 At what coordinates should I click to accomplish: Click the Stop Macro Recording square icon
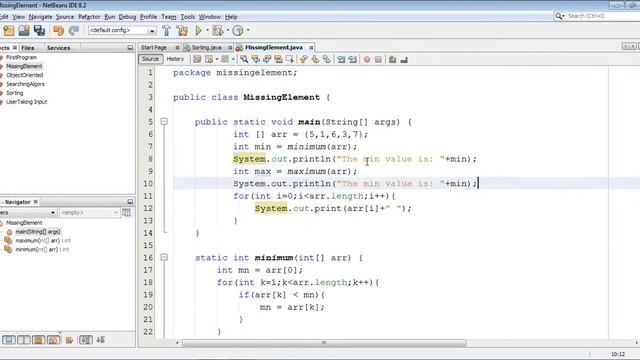378,60
